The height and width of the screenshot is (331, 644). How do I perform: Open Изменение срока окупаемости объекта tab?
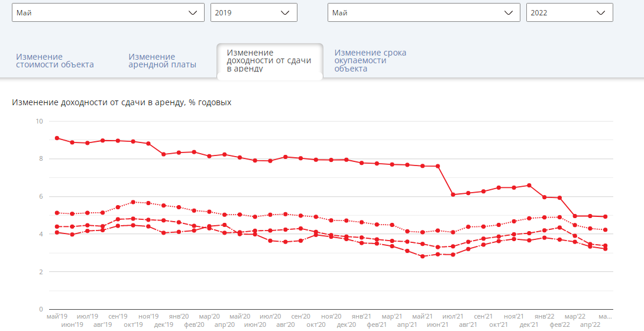[x=370, y=60]
